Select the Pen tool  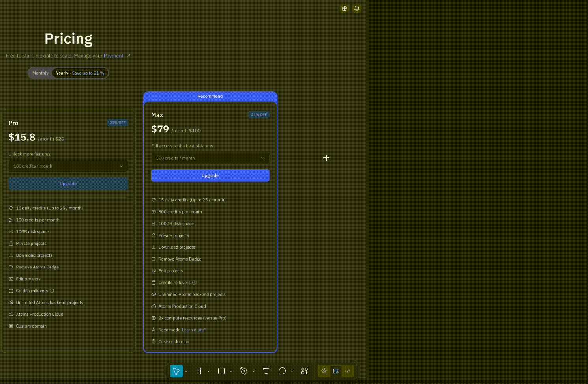[244, 371]
